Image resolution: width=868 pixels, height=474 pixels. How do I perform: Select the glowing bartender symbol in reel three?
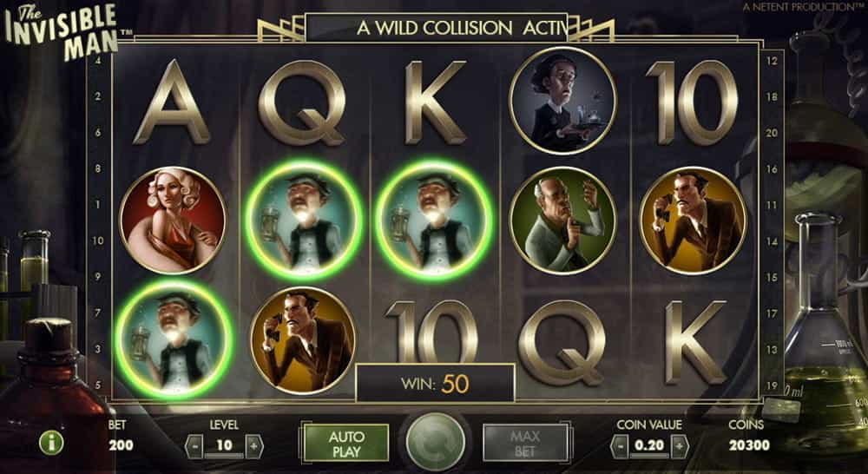(433, 221)
